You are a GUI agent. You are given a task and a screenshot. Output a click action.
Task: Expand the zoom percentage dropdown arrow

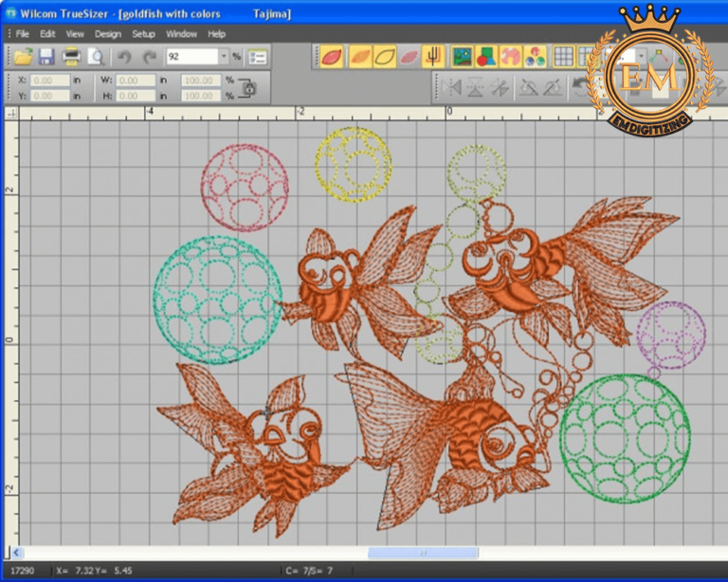click(x=224, y=57)
